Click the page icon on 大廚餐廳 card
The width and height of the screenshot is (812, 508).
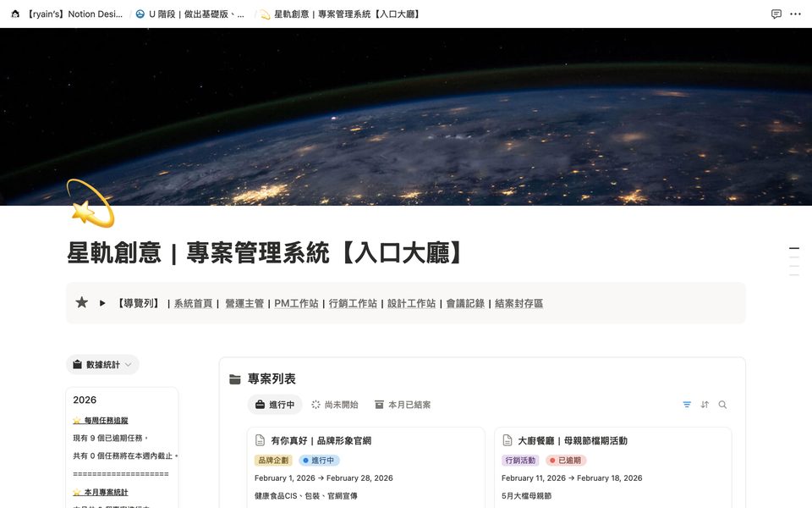point(507,440)
